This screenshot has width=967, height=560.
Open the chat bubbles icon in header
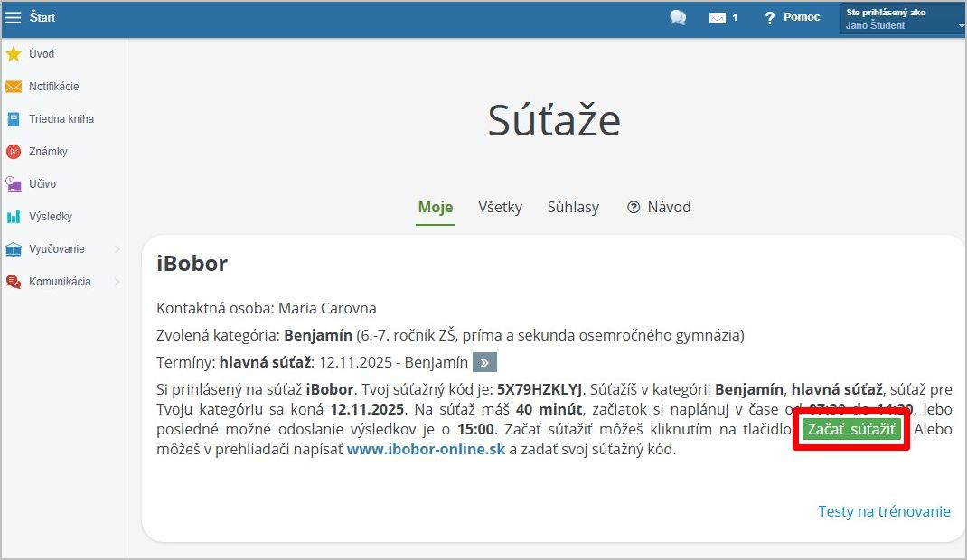pyautogui.click(x=678, y=18)
